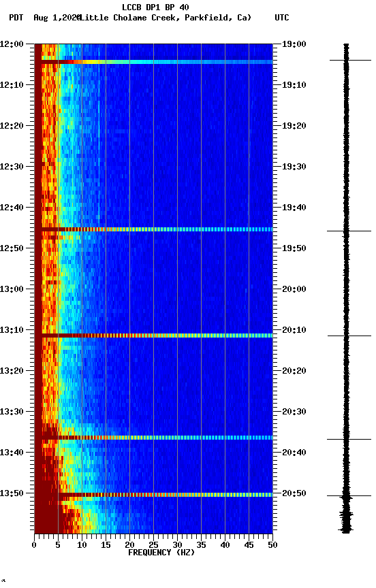The width and height of the screenshot is (376, 588).
Task: Click the "45" frequency axis label
Action: [249, 545]
